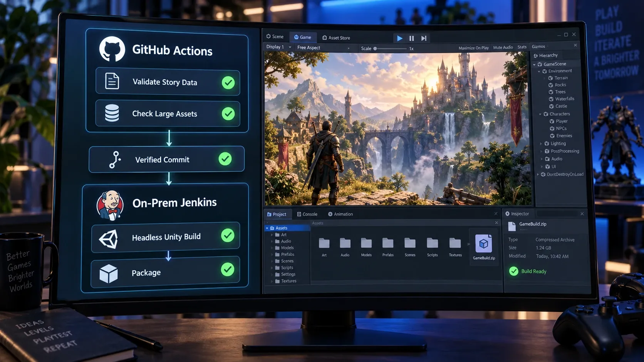Image resolution: width=644 pixels, height=362 pixels.
Task: Click the box icon beside Package
Action: click(109, 274)
